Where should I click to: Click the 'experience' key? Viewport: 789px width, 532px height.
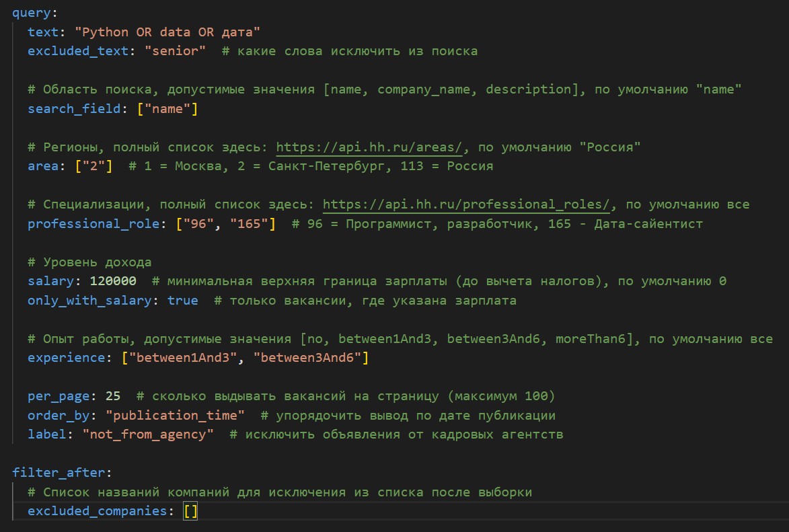pyautogui.click(x=66, y=358)
